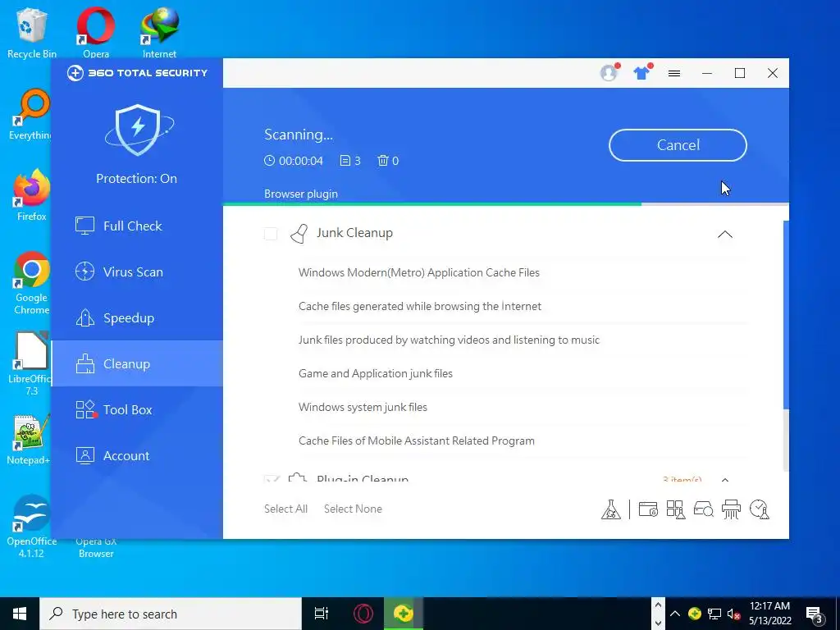
Task: Click the 360 Total Security logo
Action: pos(137,73)
